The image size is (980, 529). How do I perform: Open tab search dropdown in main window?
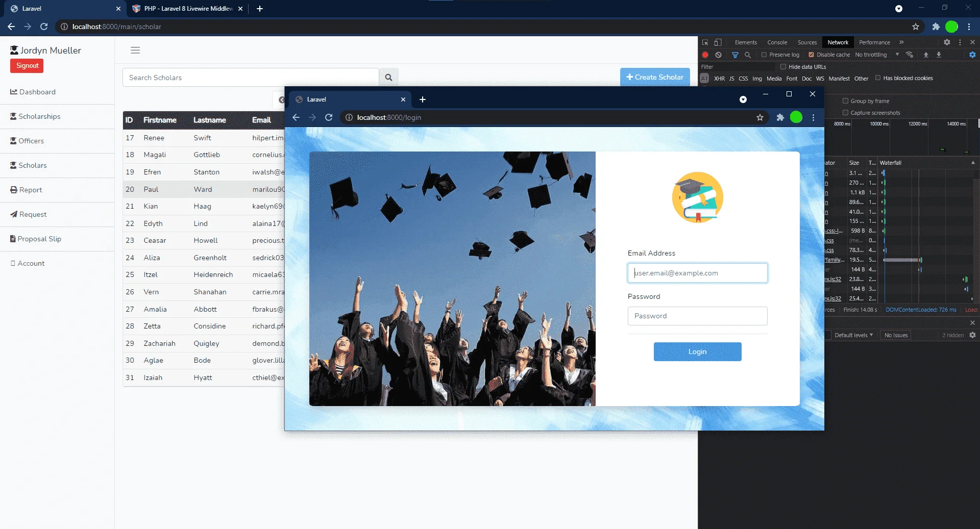[x=899, y=9]
